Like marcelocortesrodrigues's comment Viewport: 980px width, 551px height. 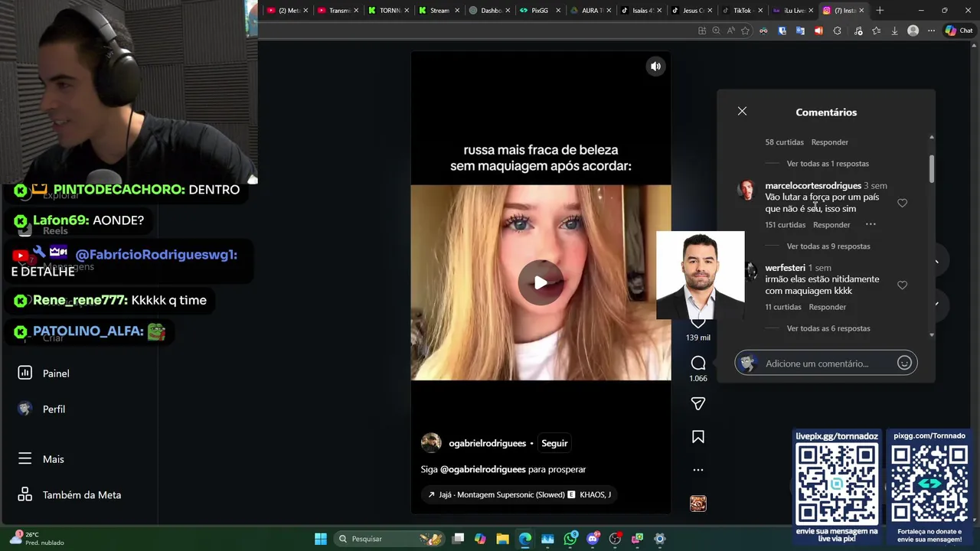pos(902,203)
